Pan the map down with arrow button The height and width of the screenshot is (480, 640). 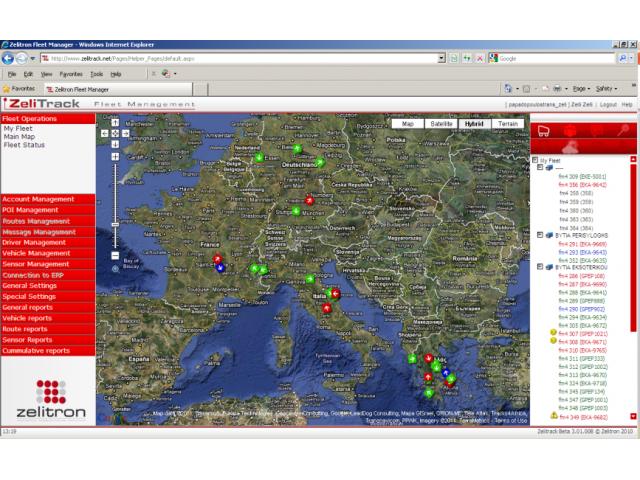115,144
